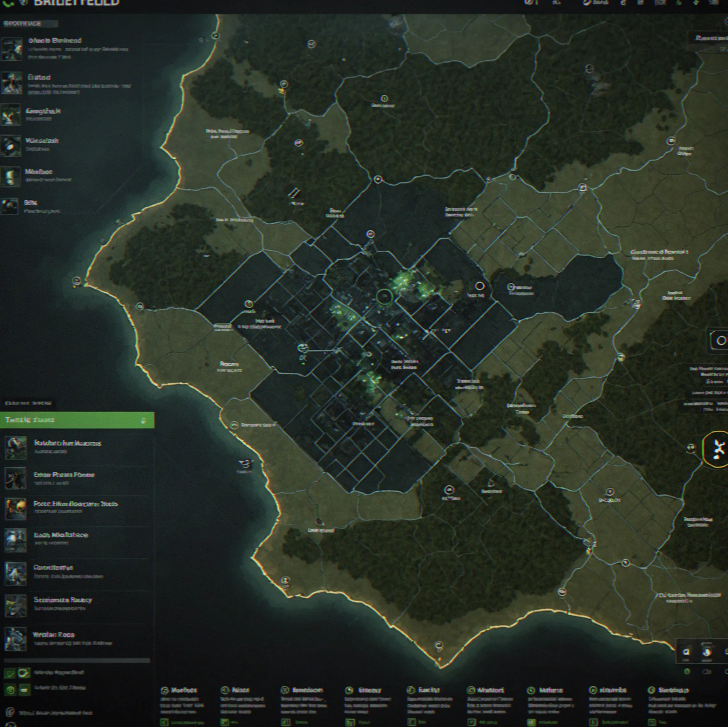Toggle the green square with circle icon, lower row

click(10, 690)
